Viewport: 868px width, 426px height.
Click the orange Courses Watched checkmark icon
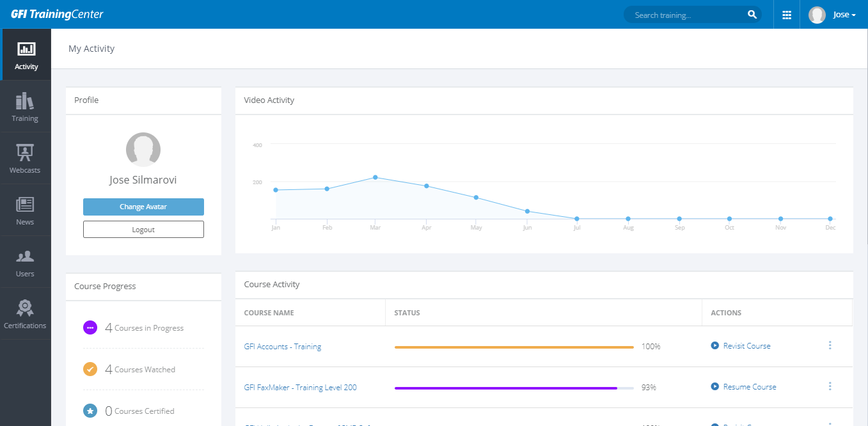[x=90, y=369]
